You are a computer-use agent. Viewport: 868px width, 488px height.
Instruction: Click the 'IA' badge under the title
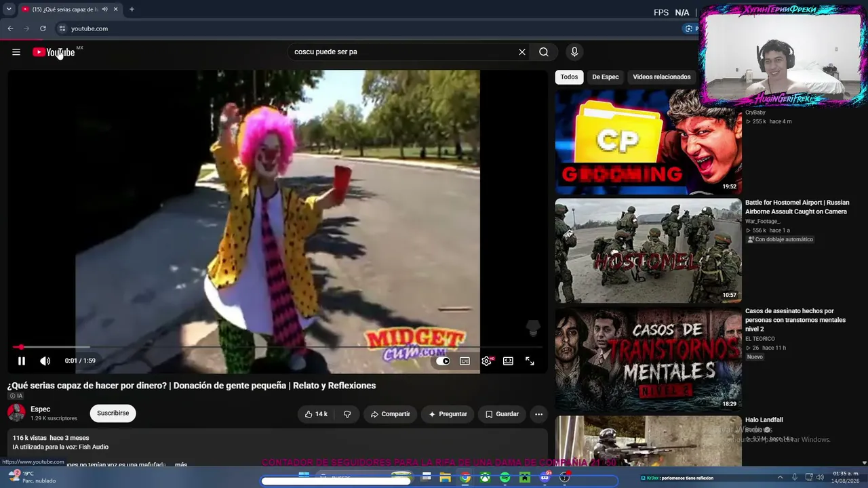click(16, 396)
